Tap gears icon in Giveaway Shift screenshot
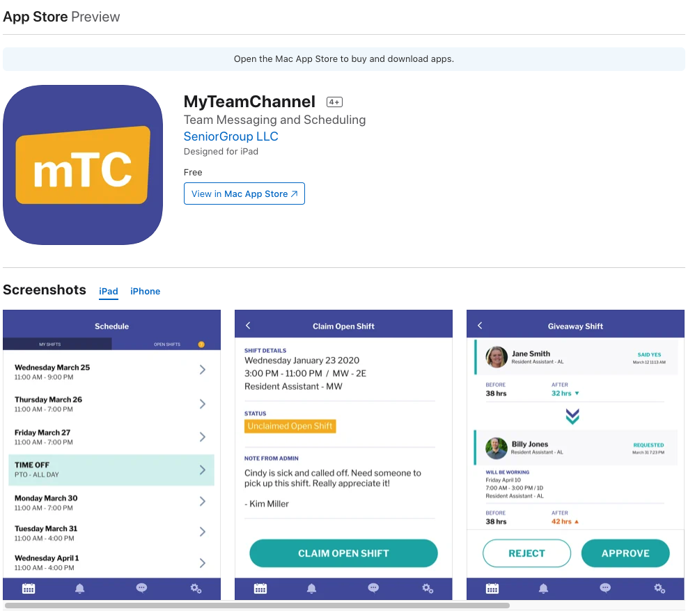Image resolution: width=695 pixels, height=616 pixels. pos(659,589)
